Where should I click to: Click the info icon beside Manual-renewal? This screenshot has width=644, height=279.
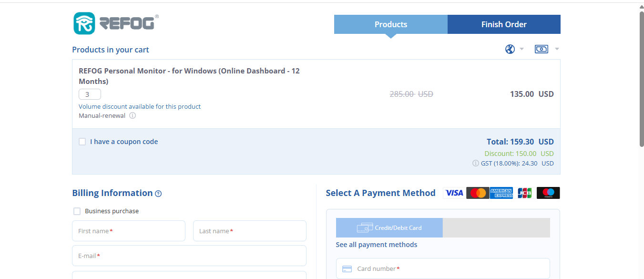[133, 115]
